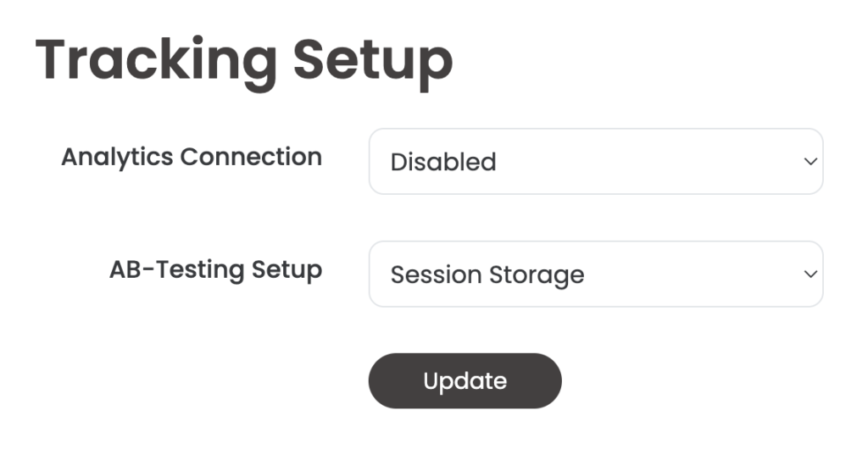The width and height of the screenshot is (868, 449).
Task: Click the Update button
Action: click(x=465, y=381)
